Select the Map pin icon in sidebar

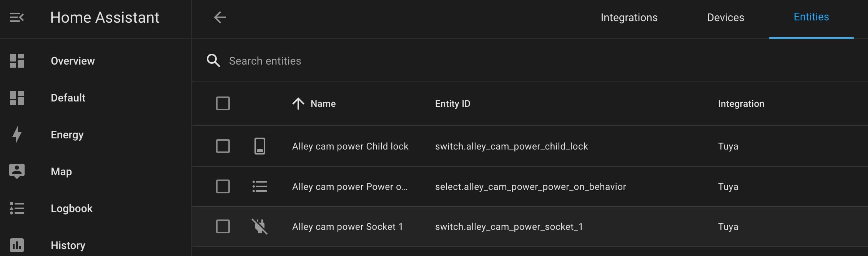tap(17, 171)
